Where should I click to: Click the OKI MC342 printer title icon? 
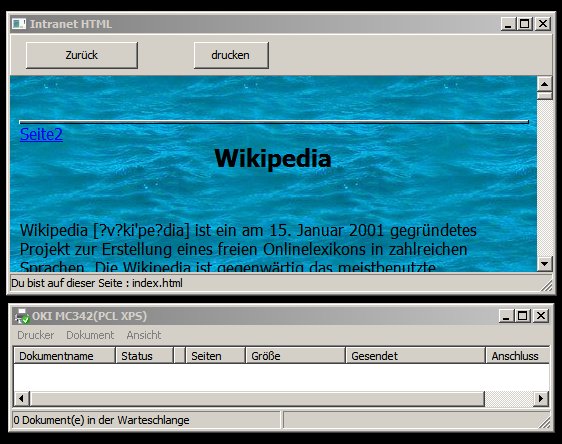tap(22, 316)
